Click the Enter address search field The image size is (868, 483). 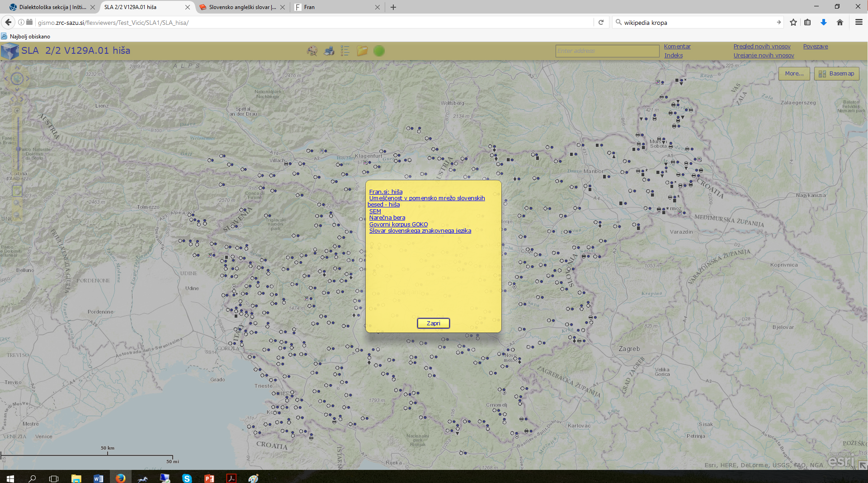tap(607, 51)
